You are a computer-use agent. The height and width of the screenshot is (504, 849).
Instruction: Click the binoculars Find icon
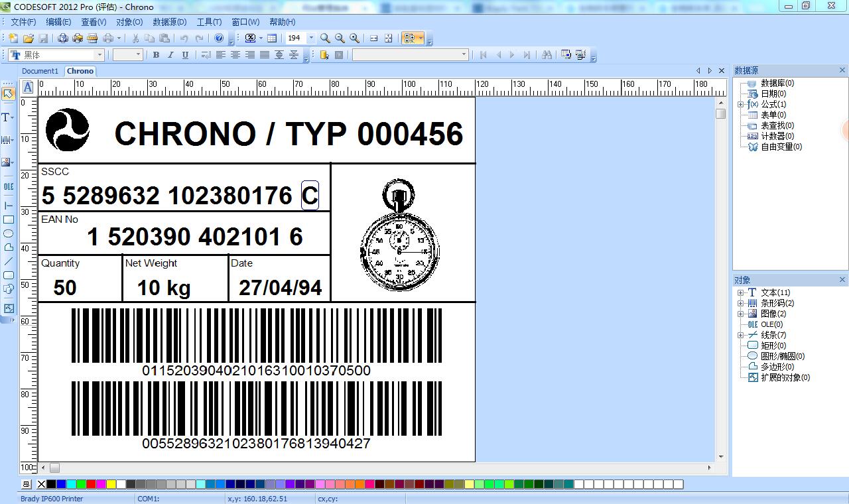[x=547, y=55]
